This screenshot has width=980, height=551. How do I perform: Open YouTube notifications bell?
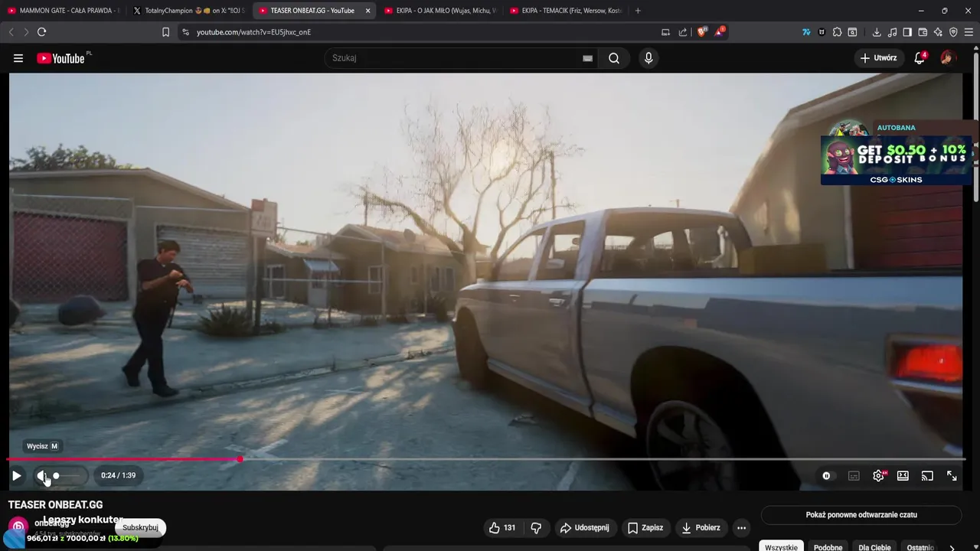[920, 58]
